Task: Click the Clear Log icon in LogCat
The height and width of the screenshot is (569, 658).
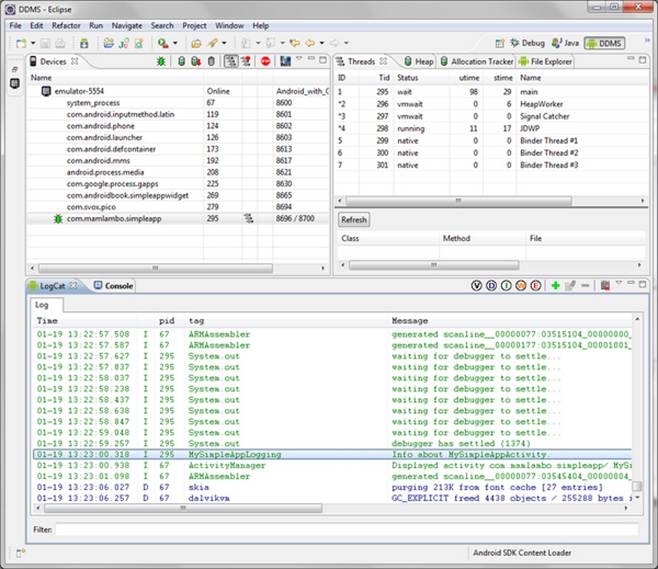Action: point(606,286)
